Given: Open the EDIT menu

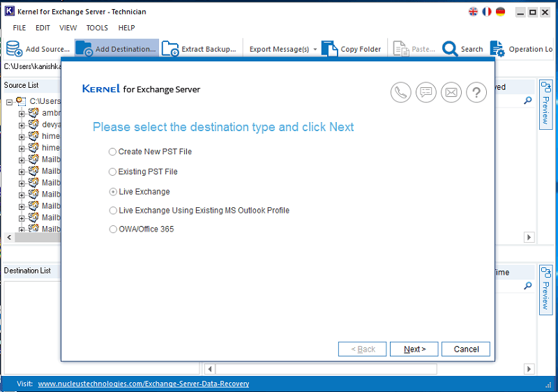Looking at the screenshot, I should (x=43, y=28).
